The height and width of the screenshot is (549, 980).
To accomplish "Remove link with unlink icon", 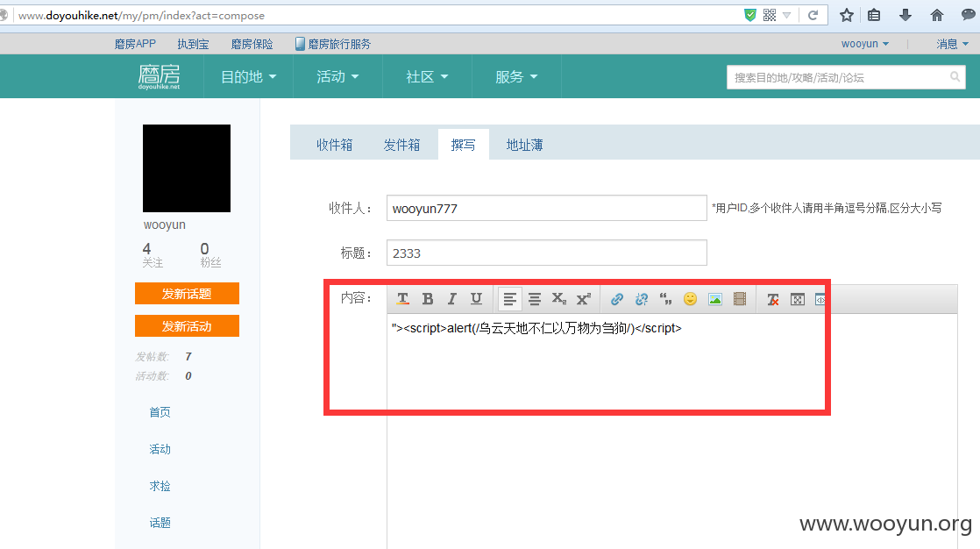I will (642, 299).
